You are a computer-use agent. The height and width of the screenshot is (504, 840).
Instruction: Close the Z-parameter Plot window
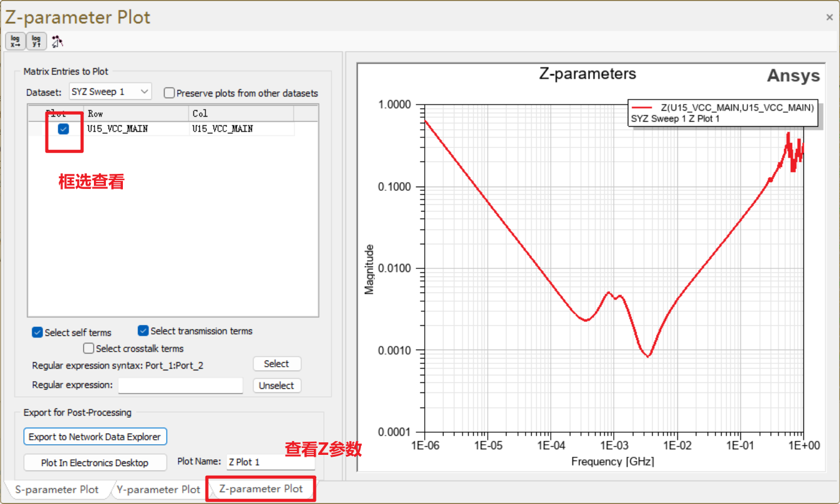click(x=830, y=18)
